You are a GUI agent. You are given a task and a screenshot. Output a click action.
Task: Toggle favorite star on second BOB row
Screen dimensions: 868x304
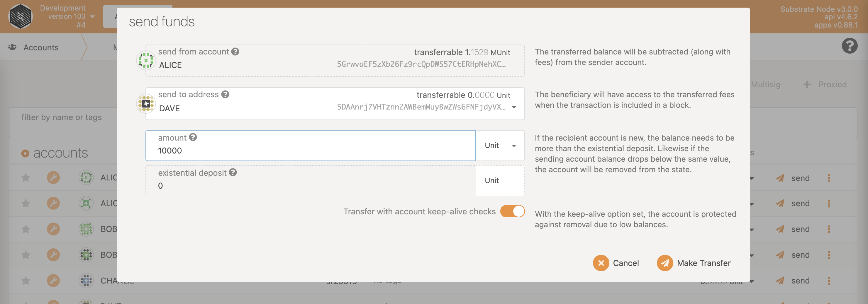click(26, 255)
